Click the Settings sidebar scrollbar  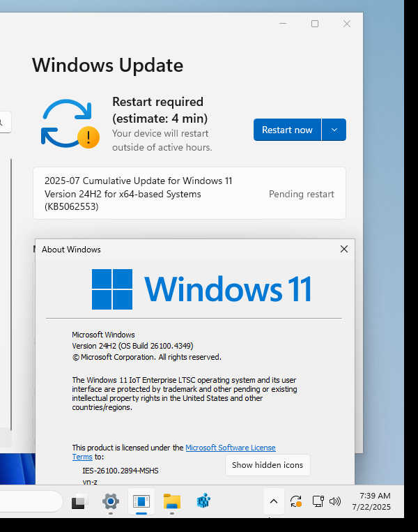(x=11, y=294)
